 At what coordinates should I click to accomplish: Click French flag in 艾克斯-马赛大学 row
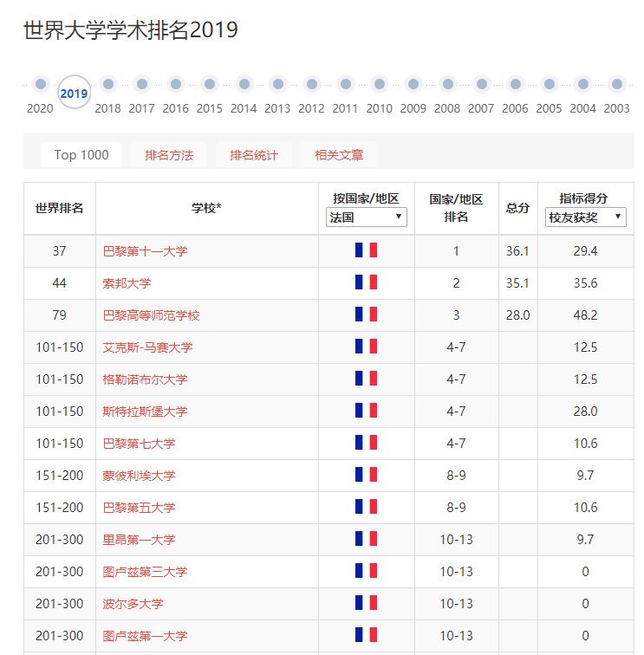pyautogui.click(x=366, y=347)
